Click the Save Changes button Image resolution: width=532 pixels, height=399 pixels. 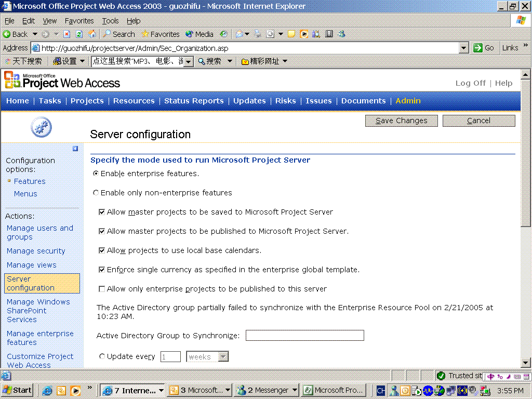402,121
